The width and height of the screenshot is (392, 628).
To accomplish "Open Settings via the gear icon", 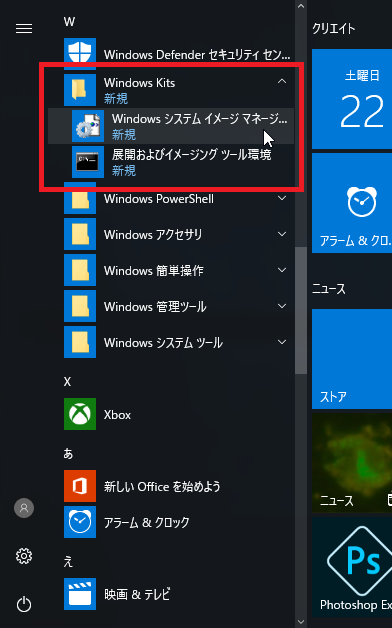I will [x=24, y=556].
